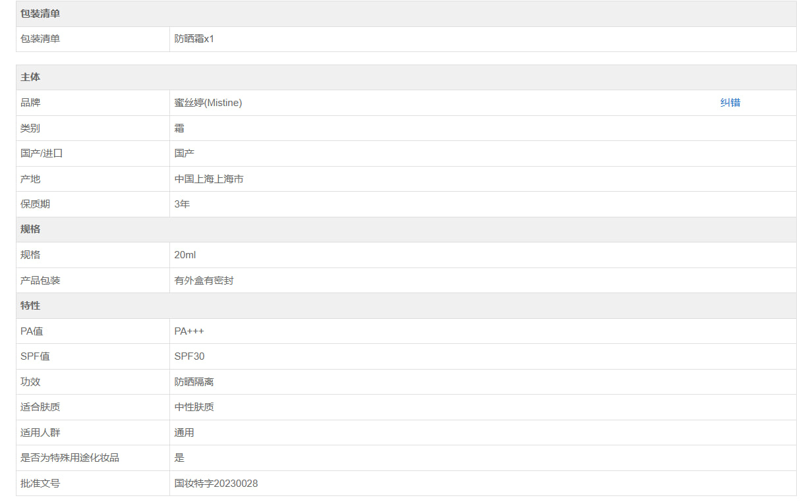This screenshot has width=812, height=504.
Task: Select the 防晒霜x1 package list value
Action: coord(194,39)
